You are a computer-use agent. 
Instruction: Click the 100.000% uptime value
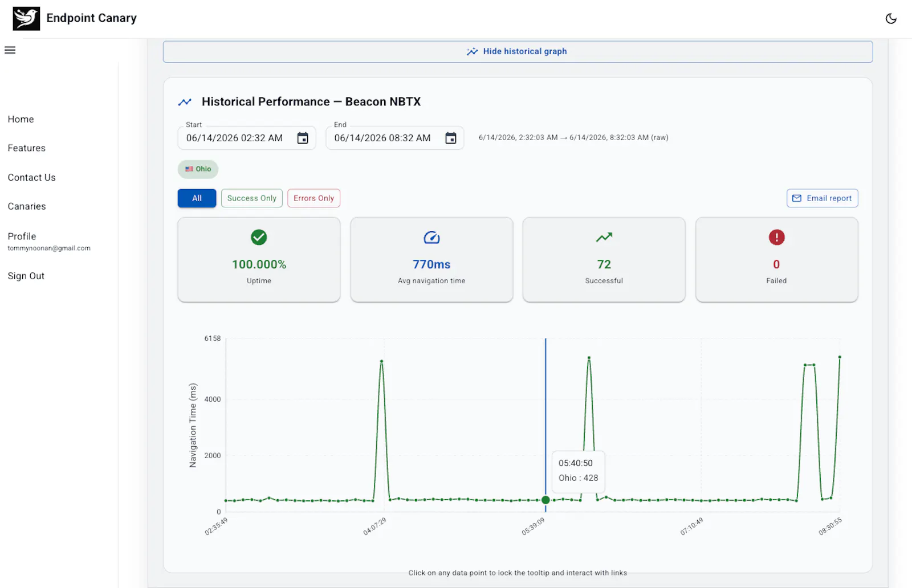[259, 264]
